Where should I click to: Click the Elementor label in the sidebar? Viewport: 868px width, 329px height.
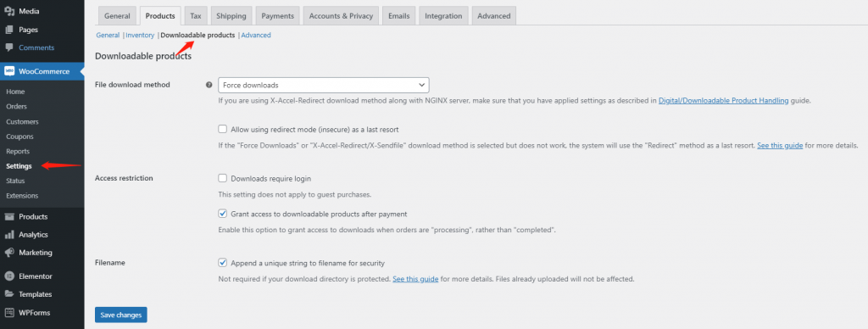click(36, 276)
